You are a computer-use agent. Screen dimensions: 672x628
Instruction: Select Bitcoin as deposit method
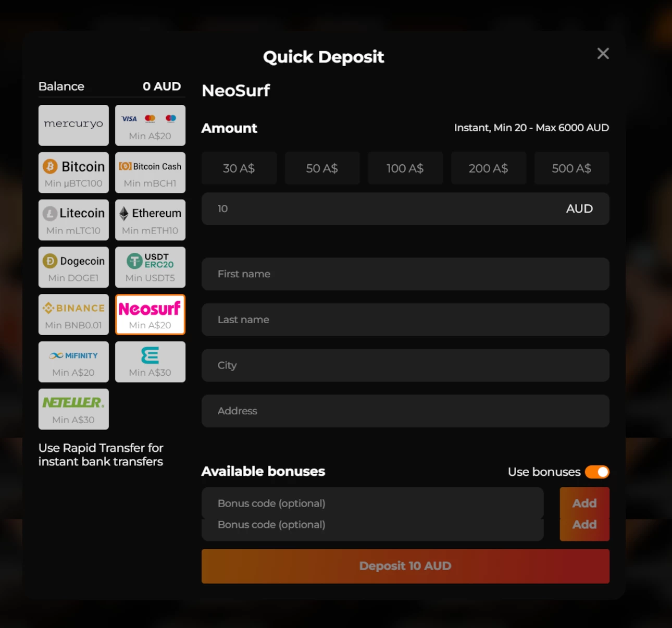coord(73,173)
